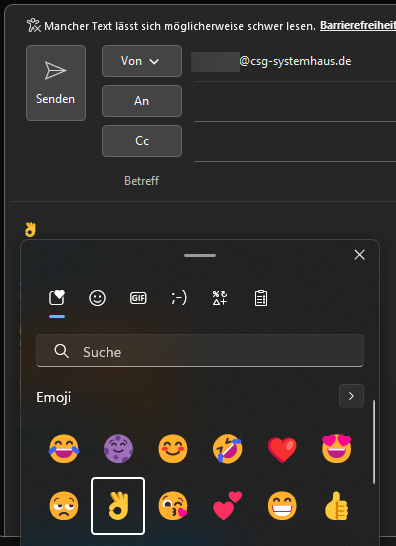396x546 pixels.
Task: Click the Suche emoji search field
Action: pyautogui.click(x=200, y=351)
